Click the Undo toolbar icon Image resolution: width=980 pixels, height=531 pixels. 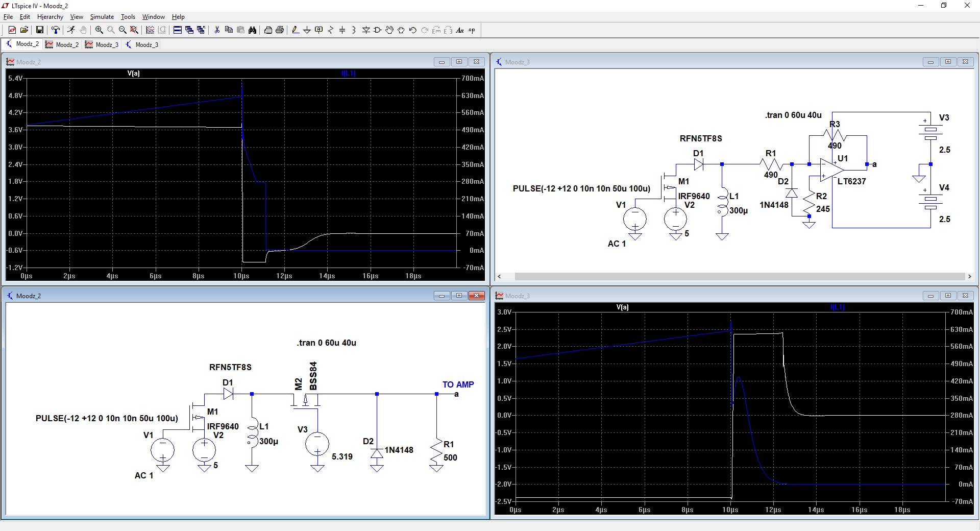412,30
